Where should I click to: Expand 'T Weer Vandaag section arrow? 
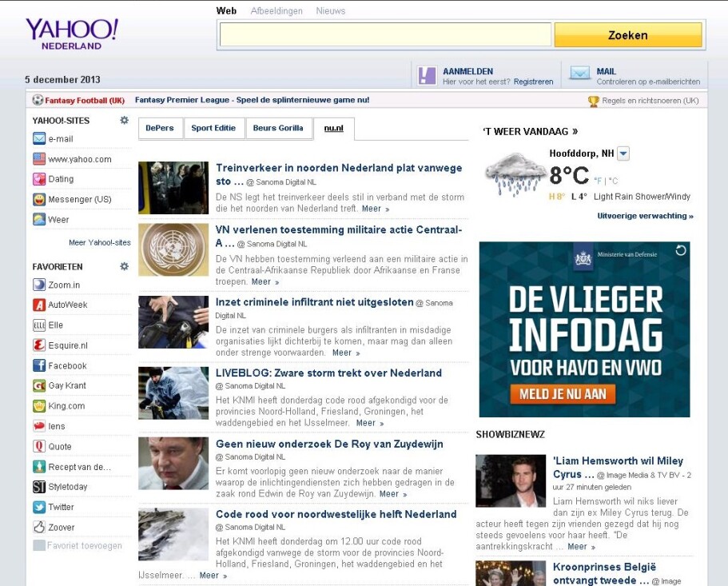[x=575, y=131]
